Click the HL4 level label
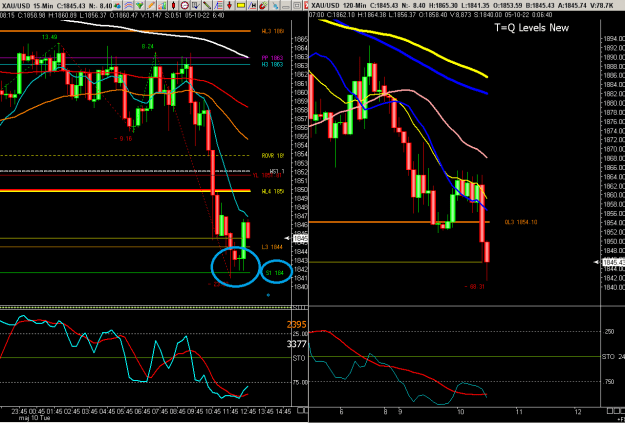 point(273,192)
